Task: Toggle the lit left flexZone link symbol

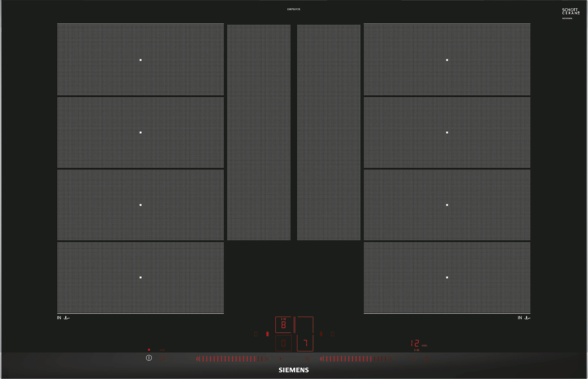Action: click(268, 334)
